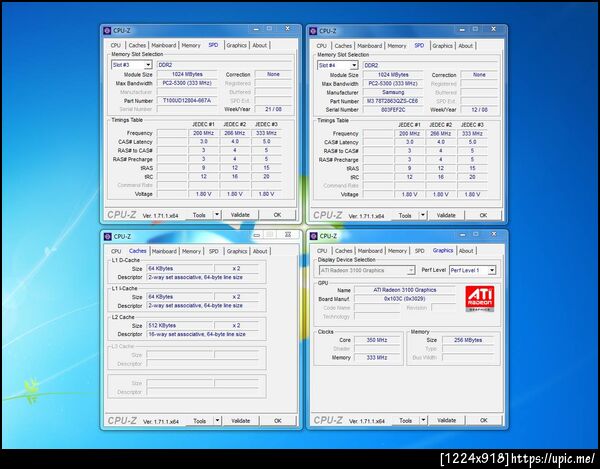Click Week/Year 21 / 08 value
600x469 pixels.
[x=273, y=109]
